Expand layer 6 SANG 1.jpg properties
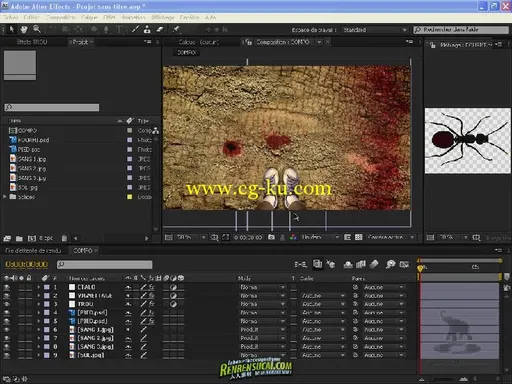The height and width of the screenshot is (384, 512). click(39, 330)
